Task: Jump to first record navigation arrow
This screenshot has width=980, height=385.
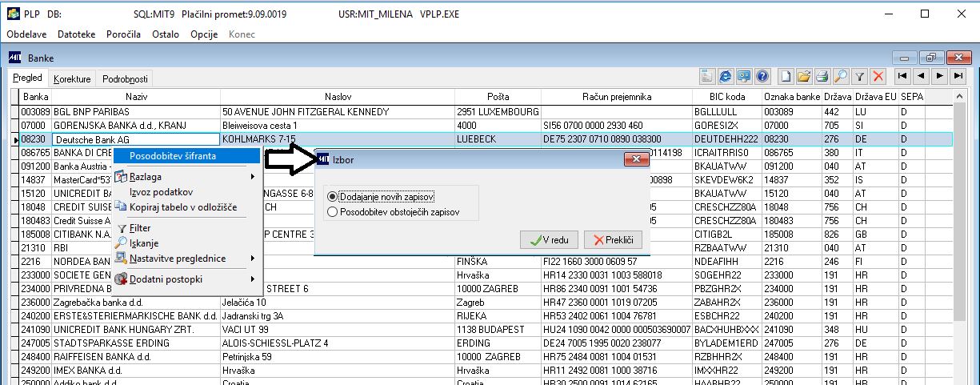Action: 902,76
